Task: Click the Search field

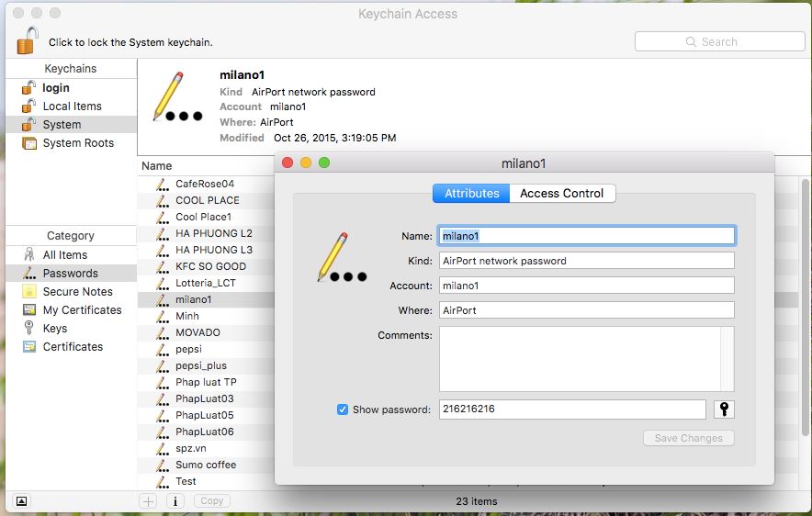Action: click(720, 41)
